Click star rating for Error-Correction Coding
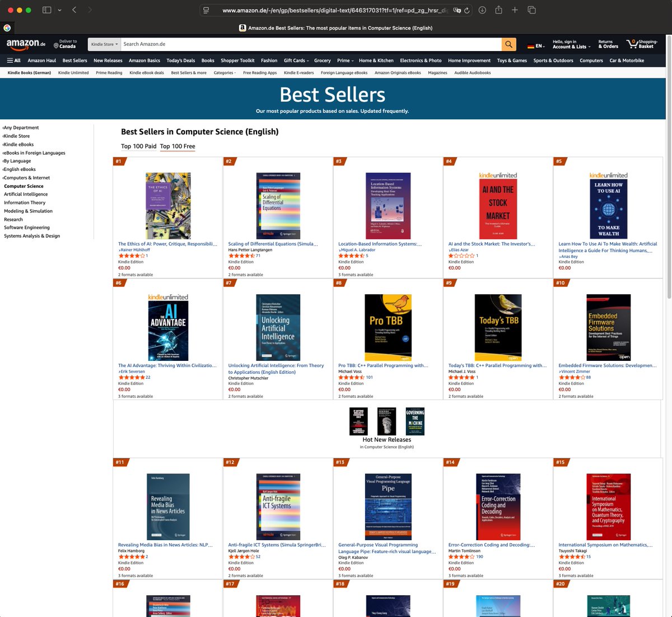Screen dimensions: 672x617 tap(462, 556)
